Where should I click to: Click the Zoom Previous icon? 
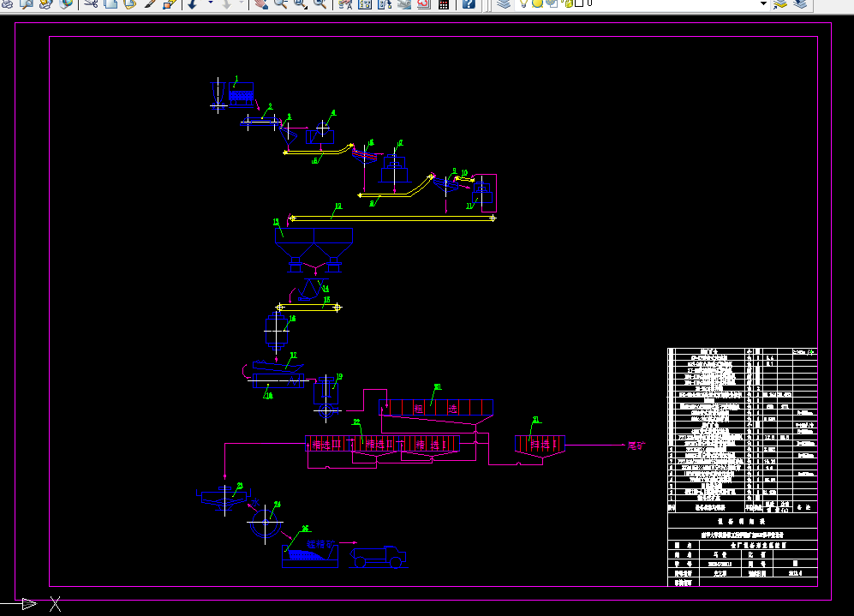tap(320, 3)
